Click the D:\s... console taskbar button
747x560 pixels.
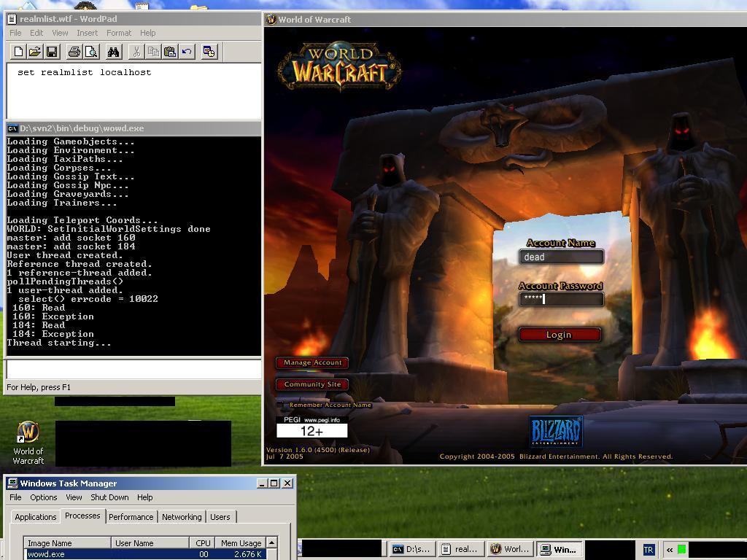point(411,549)
